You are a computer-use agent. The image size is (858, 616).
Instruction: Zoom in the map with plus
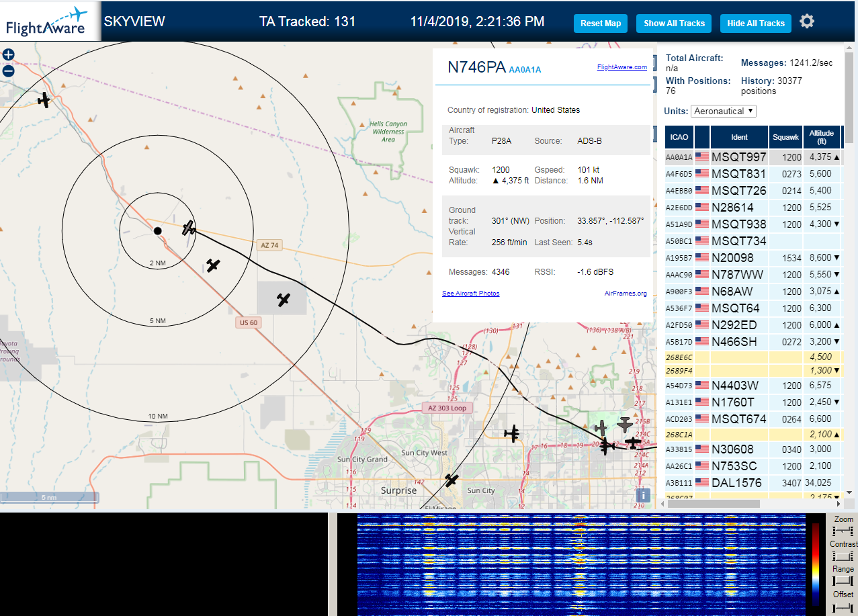coord(8,55)
